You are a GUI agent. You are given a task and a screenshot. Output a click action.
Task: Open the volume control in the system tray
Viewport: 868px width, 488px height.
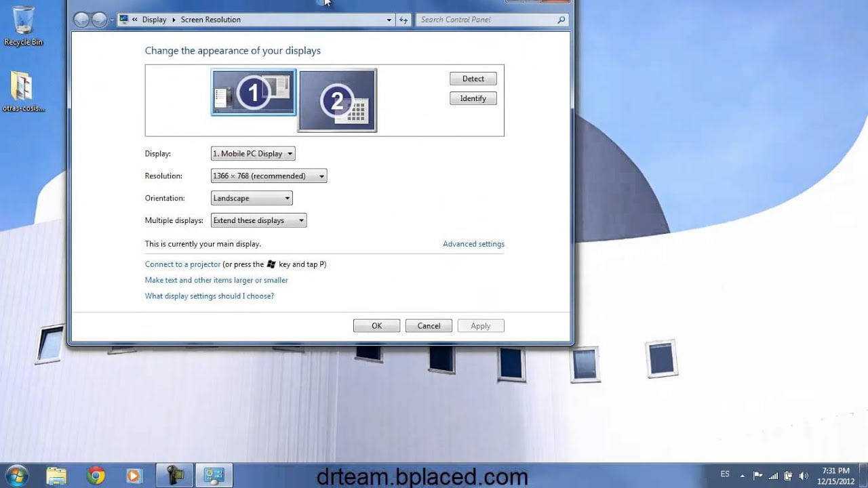804,474
